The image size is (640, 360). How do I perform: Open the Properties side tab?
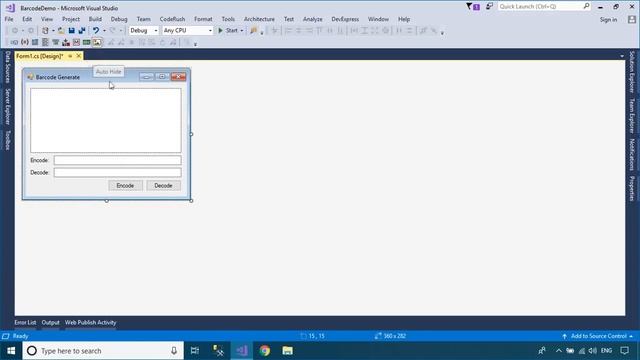click(x=632, y=189)
